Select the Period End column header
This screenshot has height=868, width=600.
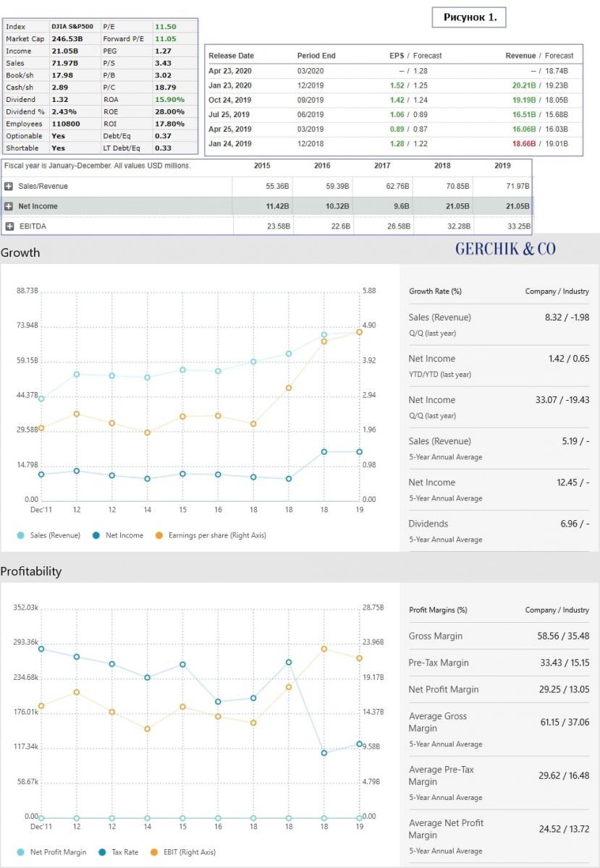click(x=316, y=56)
